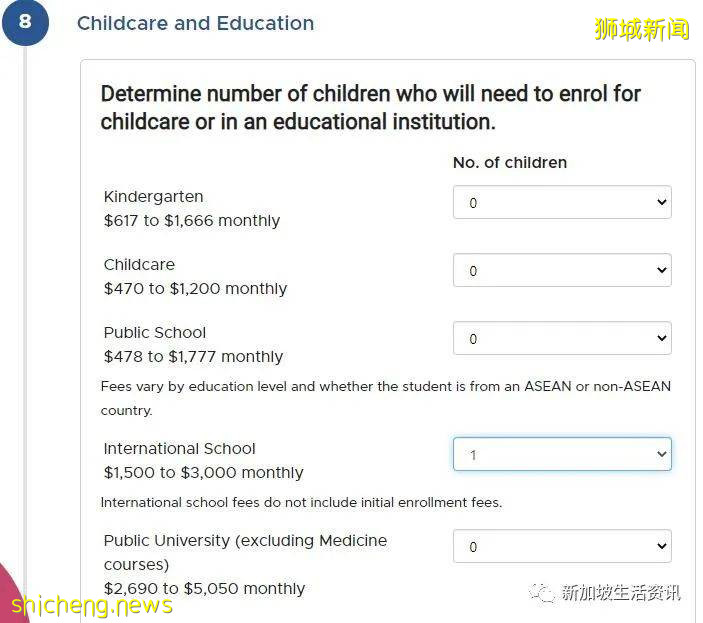
Task: Click the Public School label
Action: (x=155, y=333)
